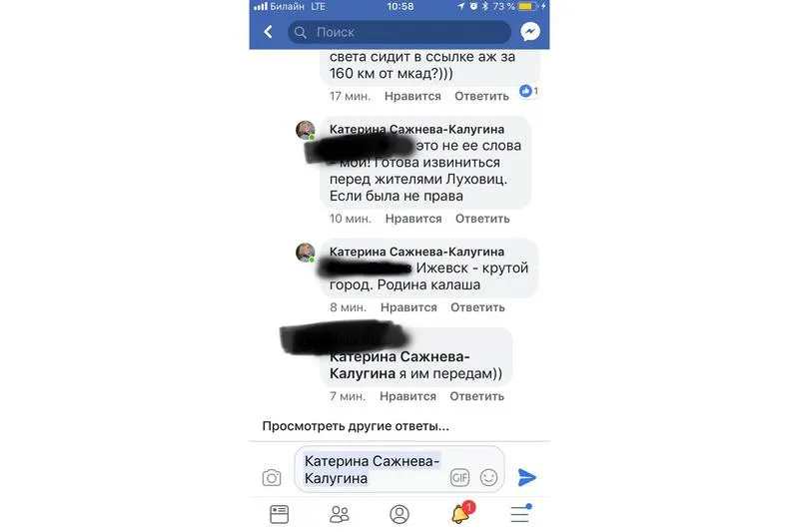Open the News Feed tab icon
This screenshot has height=532, width=799.
pyautogui.click(x=279, y=514)
